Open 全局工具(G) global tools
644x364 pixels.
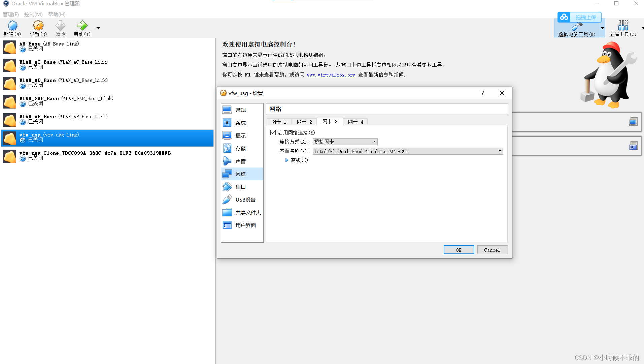[623, 28]
